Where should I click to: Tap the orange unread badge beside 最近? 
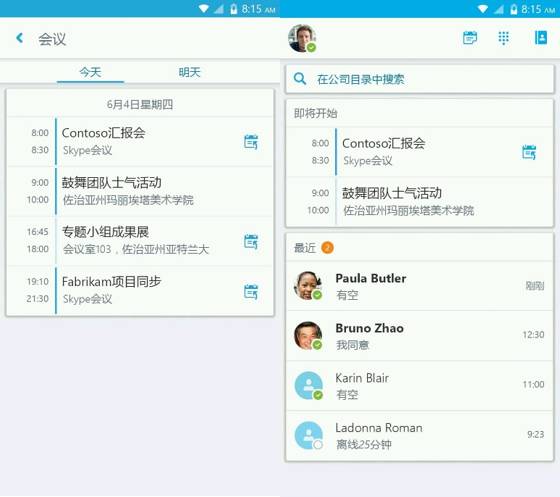point(328,247)
